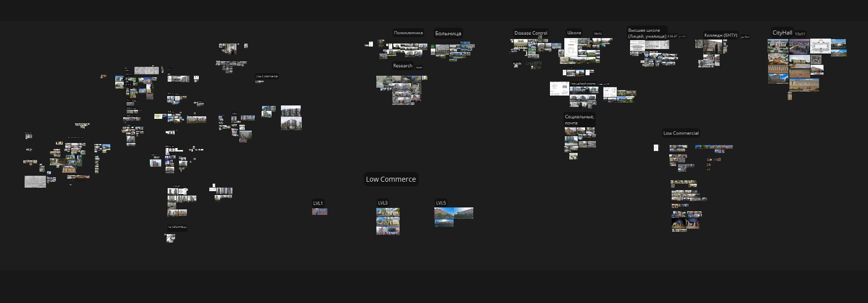Select the 13x11 size note beside CityHall
Image resolution: width=868 pixels, height=303 pixels.
(800, 34)
